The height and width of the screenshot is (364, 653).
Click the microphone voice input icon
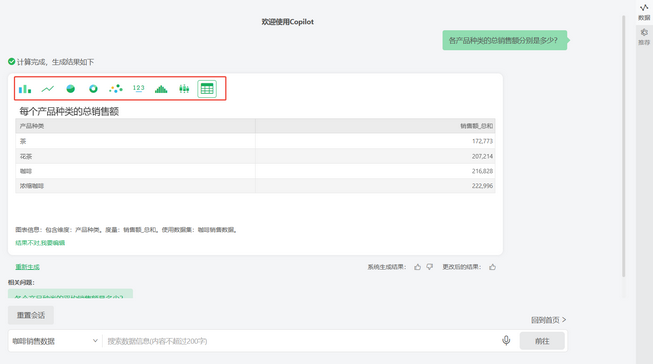coord(506,341)
